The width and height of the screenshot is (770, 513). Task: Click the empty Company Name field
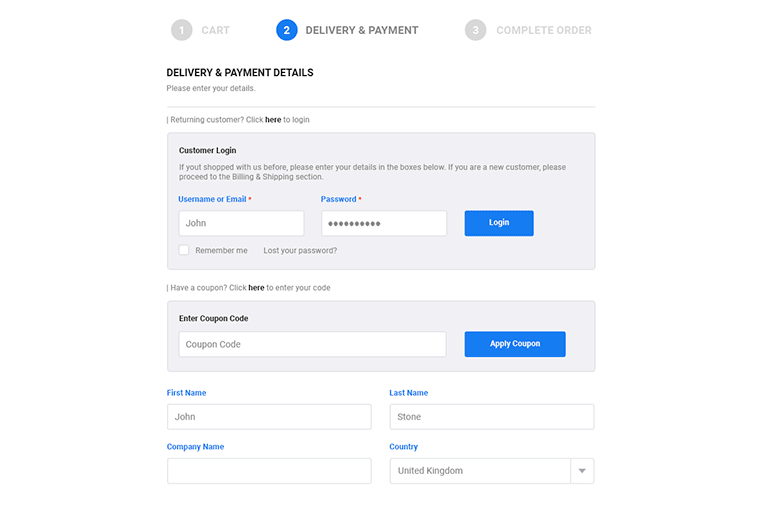(269, 471)
